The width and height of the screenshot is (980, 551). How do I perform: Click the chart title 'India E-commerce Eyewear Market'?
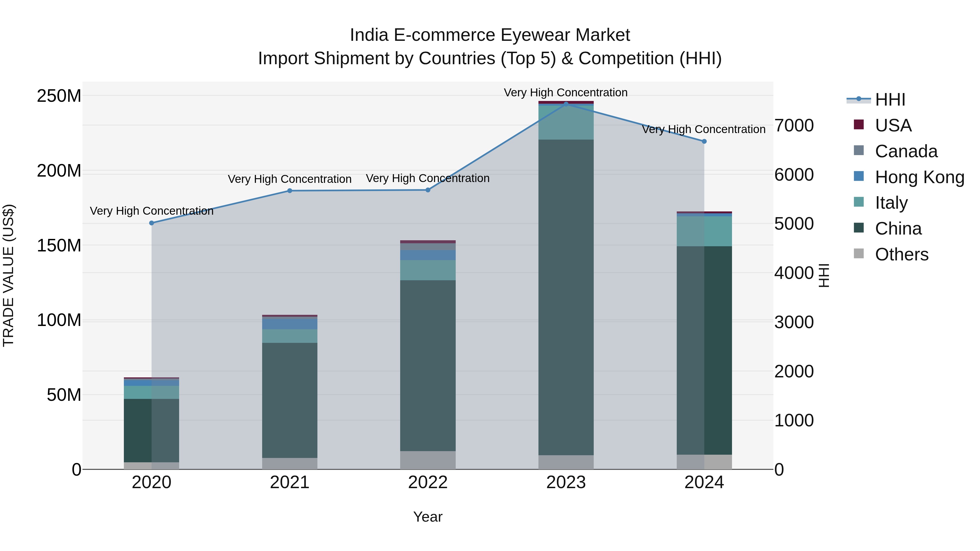click(490, 35)
